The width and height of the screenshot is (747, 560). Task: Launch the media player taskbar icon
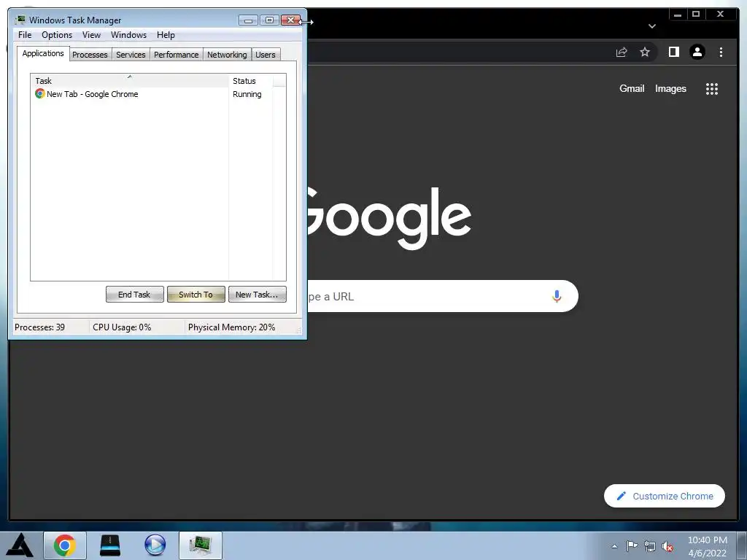pyautogui.click(x=155, y=545)
